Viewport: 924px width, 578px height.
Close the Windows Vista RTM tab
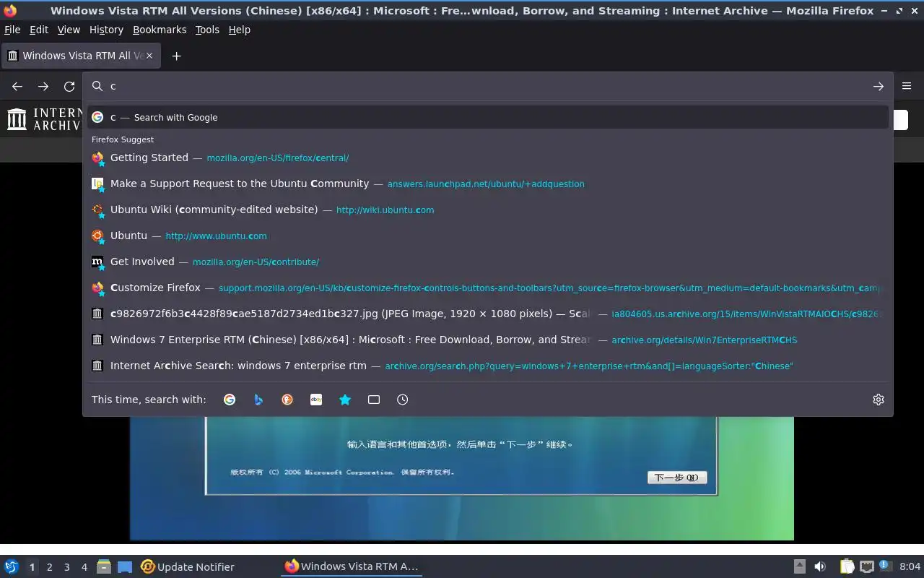click(149, 56)
